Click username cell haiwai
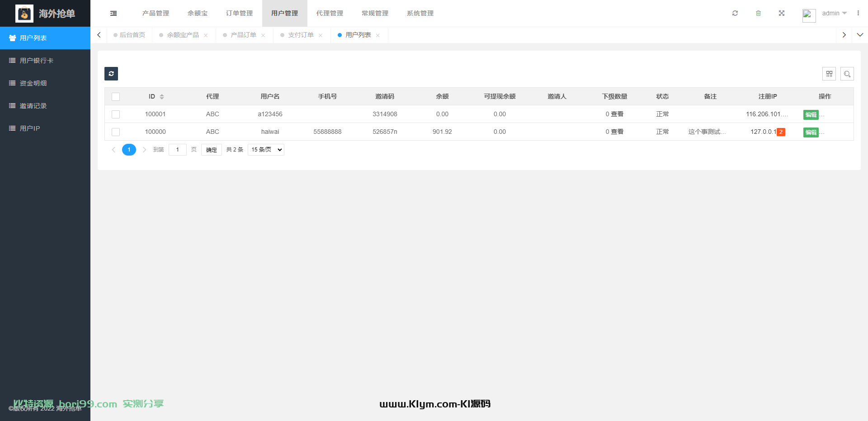Image resolution: width=868 pixels, height=421 pixels. point(270,132)
